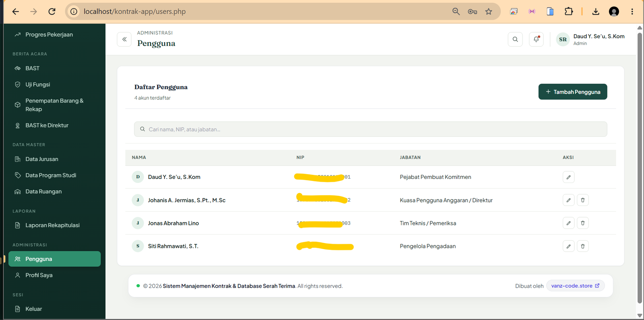Open Data Jurusan
Screen dimensions: 644x320
point(54,159)
